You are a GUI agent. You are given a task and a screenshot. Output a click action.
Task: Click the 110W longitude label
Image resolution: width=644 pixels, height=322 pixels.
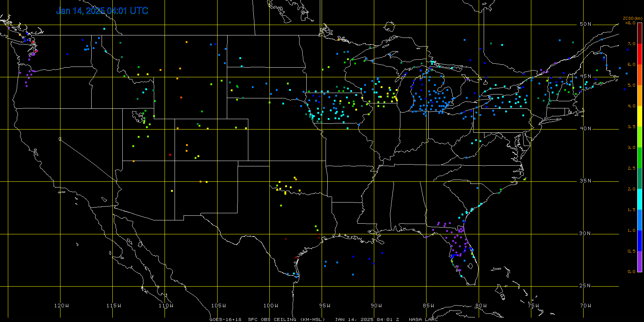[x=166, y=306]
